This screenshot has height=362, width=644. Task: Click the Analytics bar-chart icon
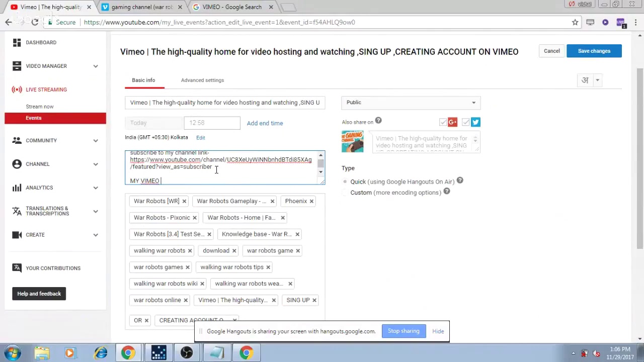[17, 188]
